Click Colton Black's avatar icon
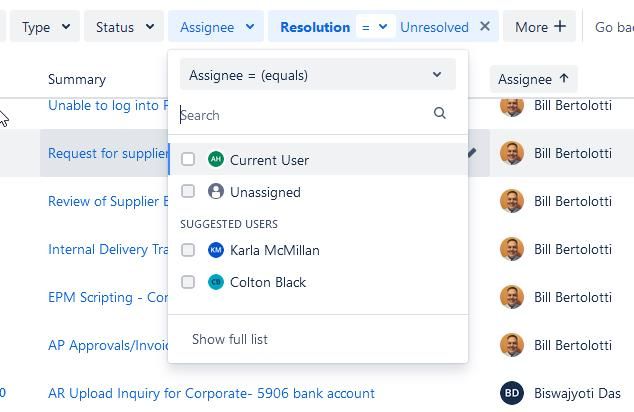 [x=216, y=282]
